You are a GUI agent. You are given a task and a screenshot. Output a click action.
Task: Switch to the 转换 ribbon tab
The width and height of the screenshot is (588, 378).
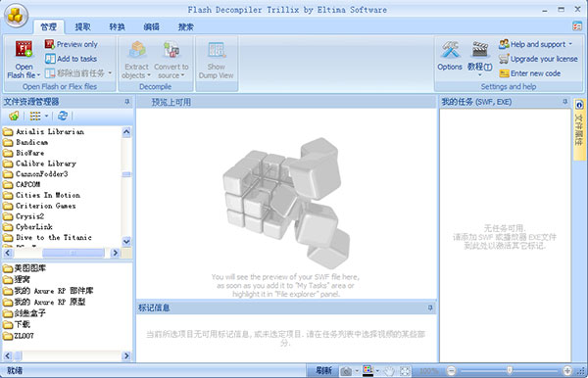click(x=117, y=26)
